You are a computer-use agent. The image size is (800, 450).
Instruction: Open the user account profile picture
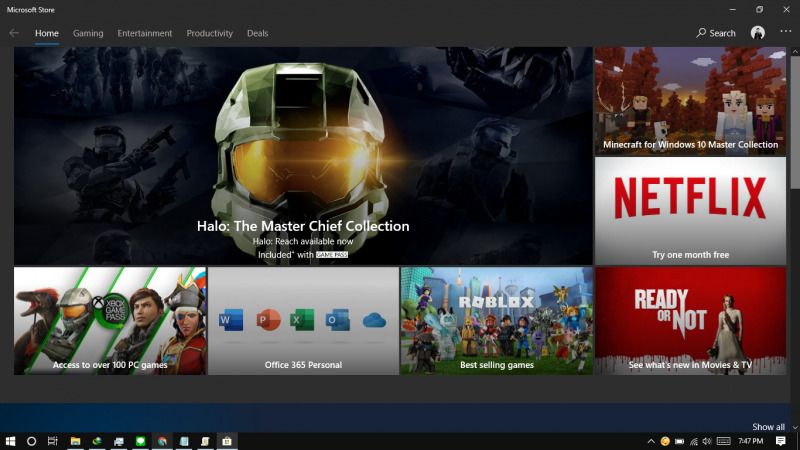pos(758,33)
